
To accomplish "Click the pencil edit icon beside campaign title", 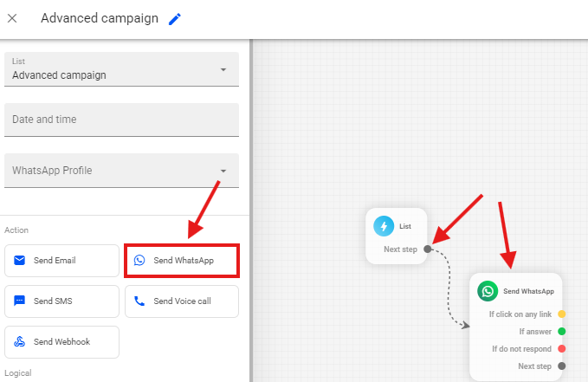I will coord(175,19).
